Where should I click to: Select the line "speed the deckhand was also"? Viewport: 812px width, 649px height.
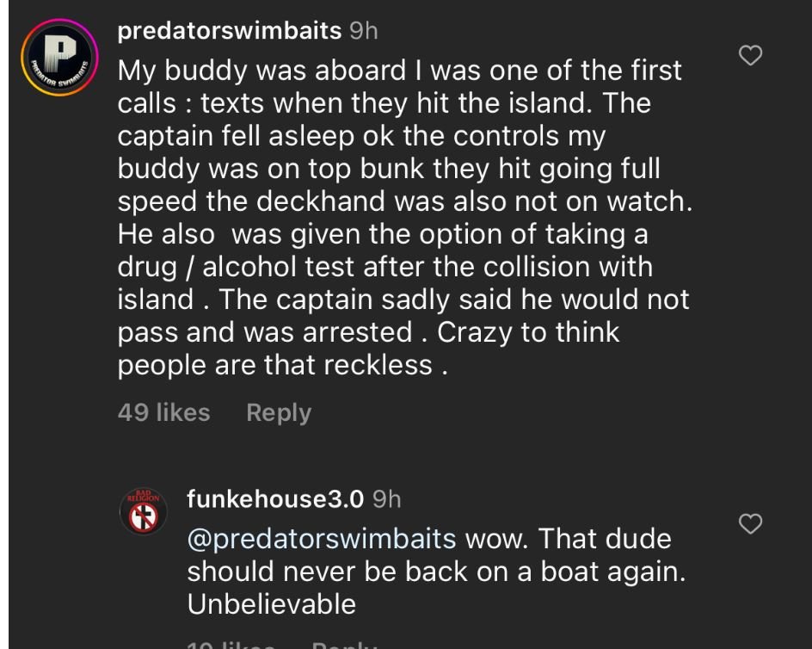click(x=404, y=201)
